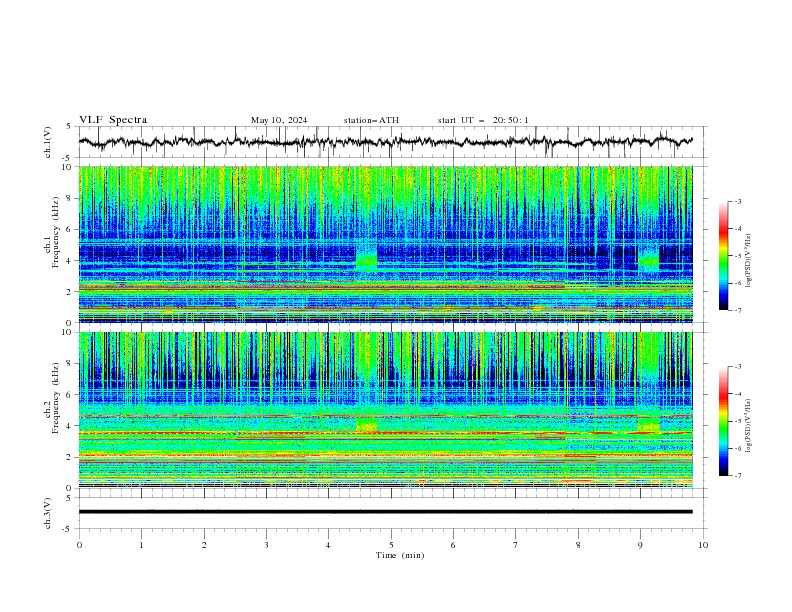Click the ch.2 color scale bar

click(x=724, y=421)
